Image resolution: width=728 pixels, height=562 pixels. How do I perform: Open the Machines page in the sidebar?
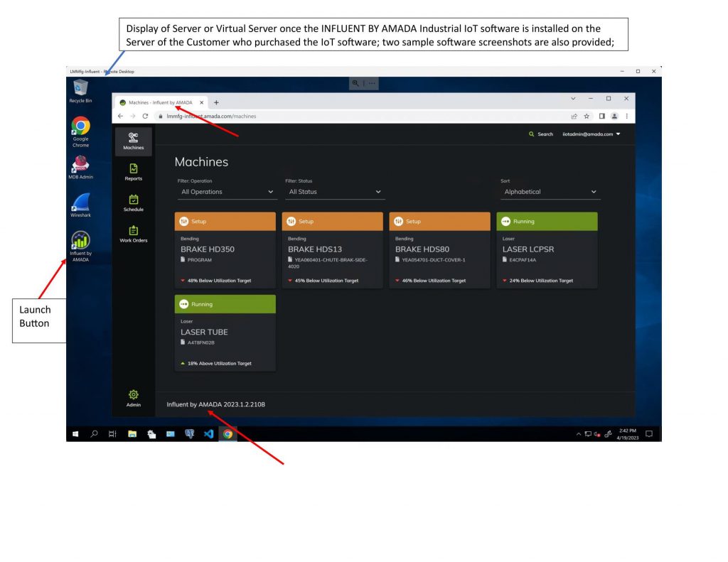[x=133, y=141]
